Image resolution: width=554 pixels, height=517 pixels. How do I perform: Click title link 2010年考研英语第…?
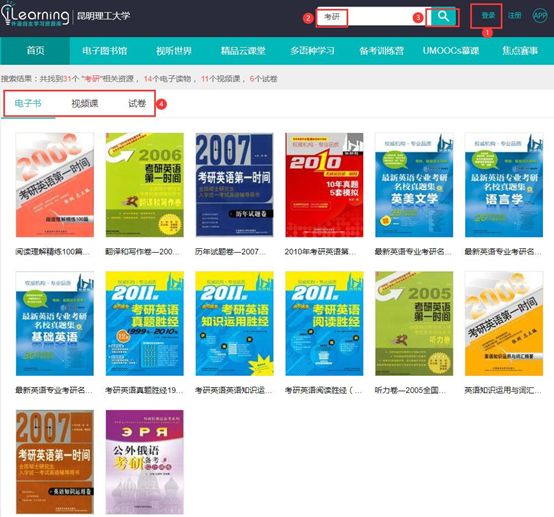(x=320, y=252)
